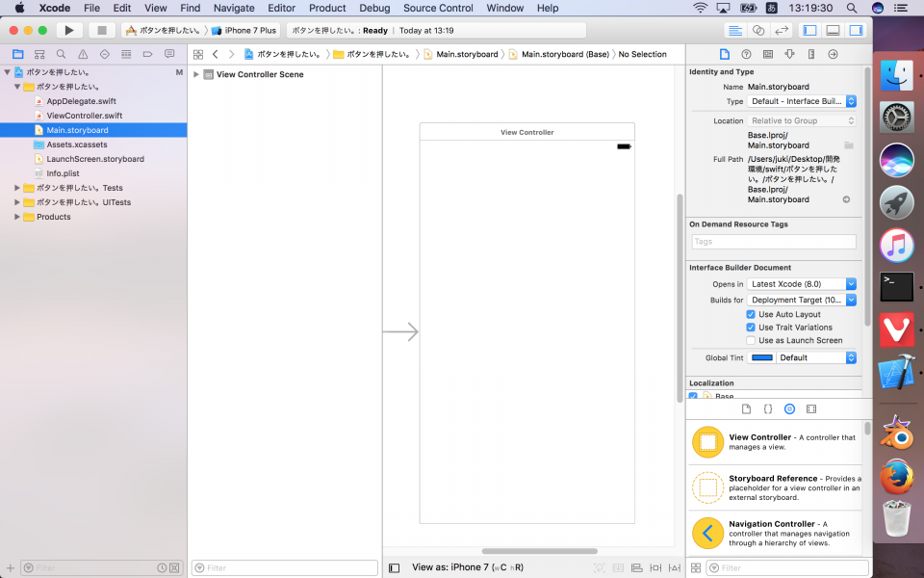Open the Source Control menu
Screen dimensions: 924x578
(438, 8)
